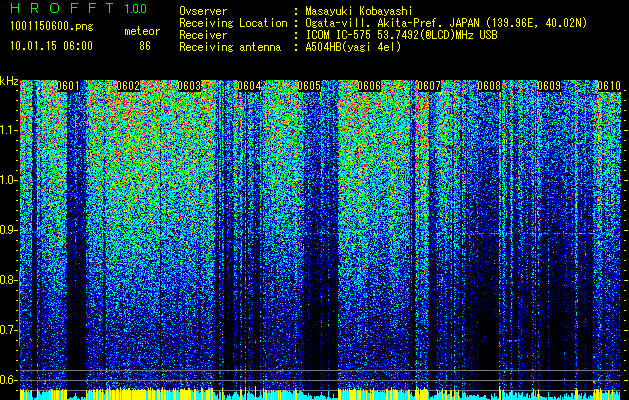
Task: Select the filename 1001150600.png
Action: click(x=52, y=27)
